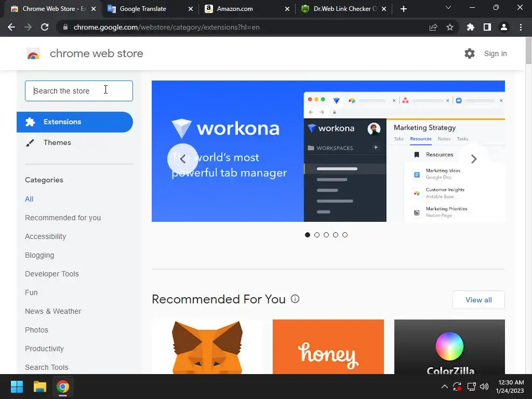Viewport: 532px width, 399px height.
Task: Open the Fun category
Action: (31, 292)
